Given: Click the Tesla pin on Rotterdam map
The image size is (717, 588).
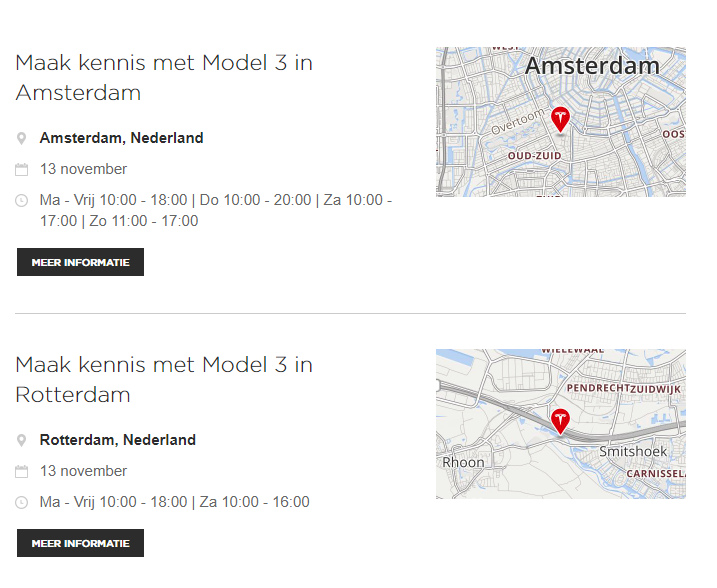Looking at the screenshot, I should (560, 420).
